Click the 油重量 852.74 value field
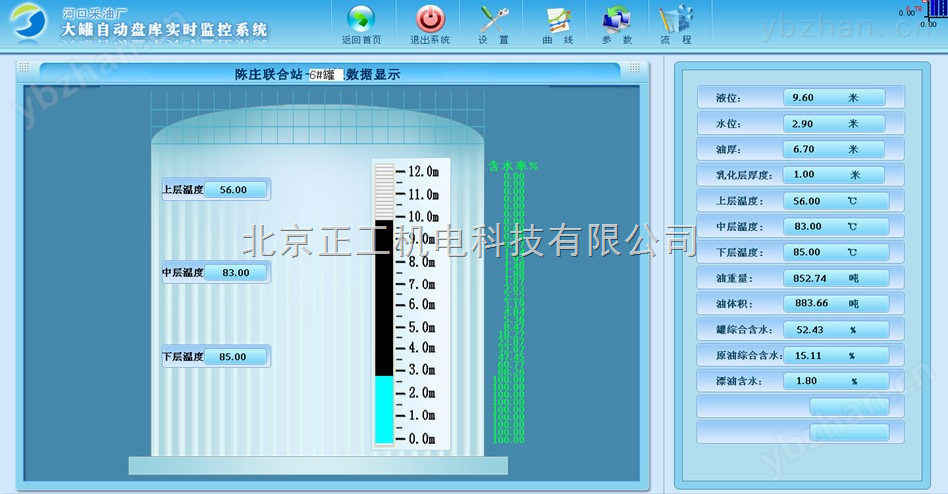Viewport: 948px width, 494px height. tap(836, 278)
